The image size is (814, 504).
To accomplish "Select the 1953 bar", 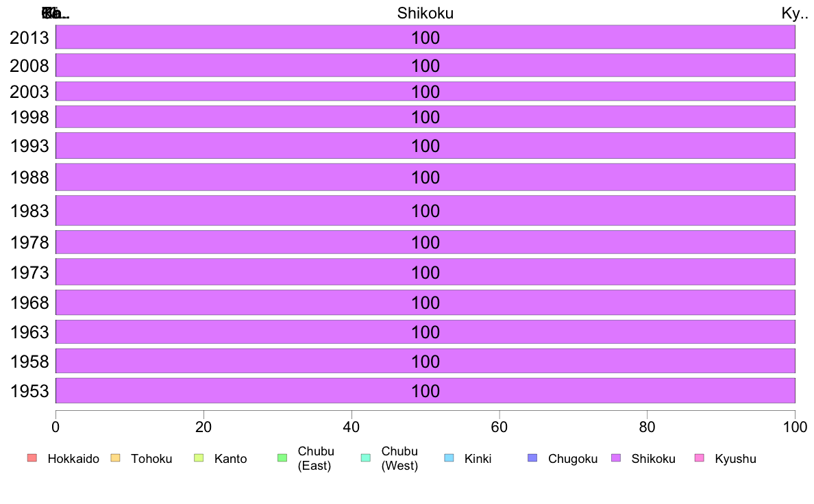I will click(425, 390).
